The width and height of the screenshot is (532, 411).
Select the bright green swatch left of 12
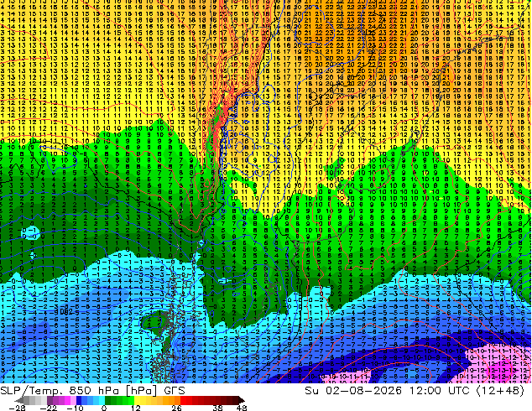click(x=131, y=400)
